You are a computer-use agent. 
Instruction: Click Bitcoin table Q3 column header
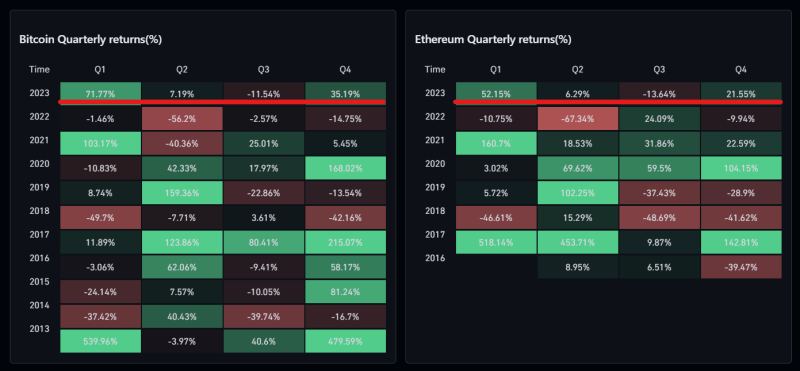264,69
